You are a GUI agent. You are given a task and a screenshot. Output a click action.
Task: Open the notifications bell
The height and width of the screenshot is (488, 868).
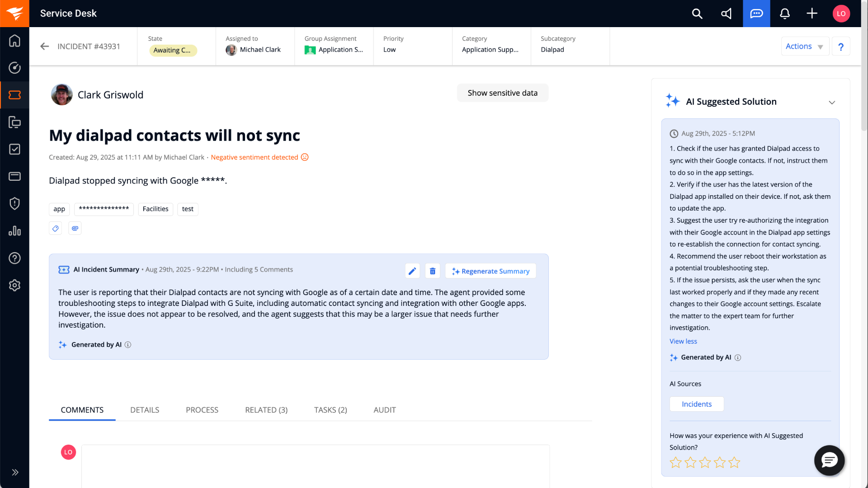785,14
